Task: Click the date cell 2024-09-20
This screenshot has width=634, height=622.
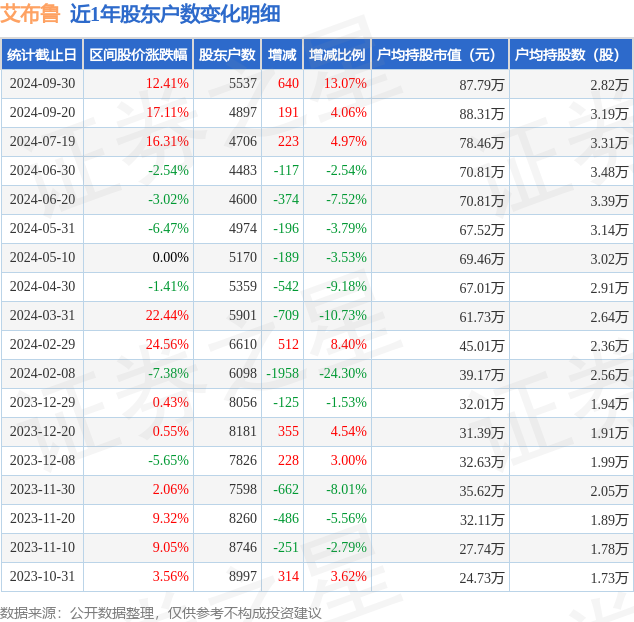Action: coord(42,112)
